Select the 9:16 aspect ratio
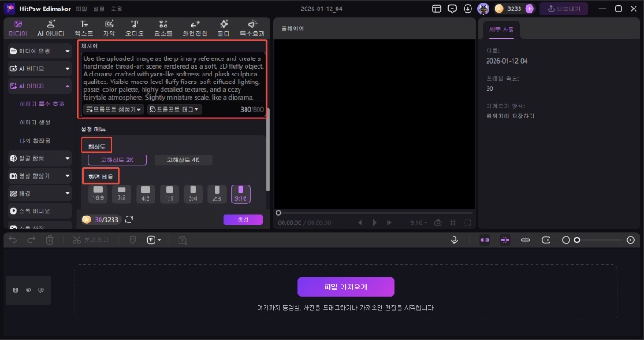 tap(240, 194)
